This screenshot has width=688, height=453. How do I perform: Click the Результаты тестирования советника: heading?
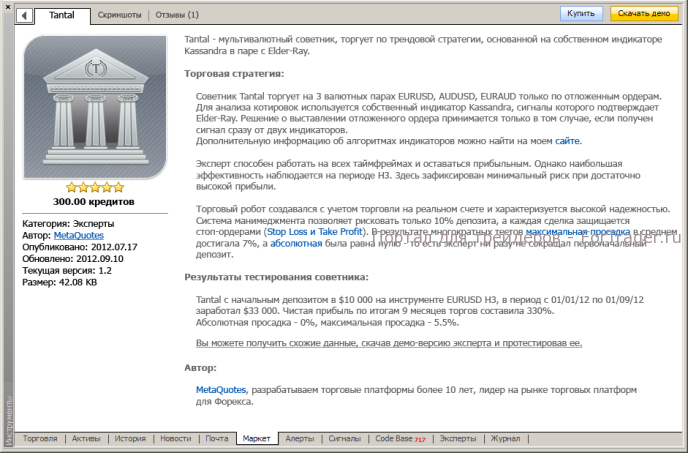(x=276, y=277)
